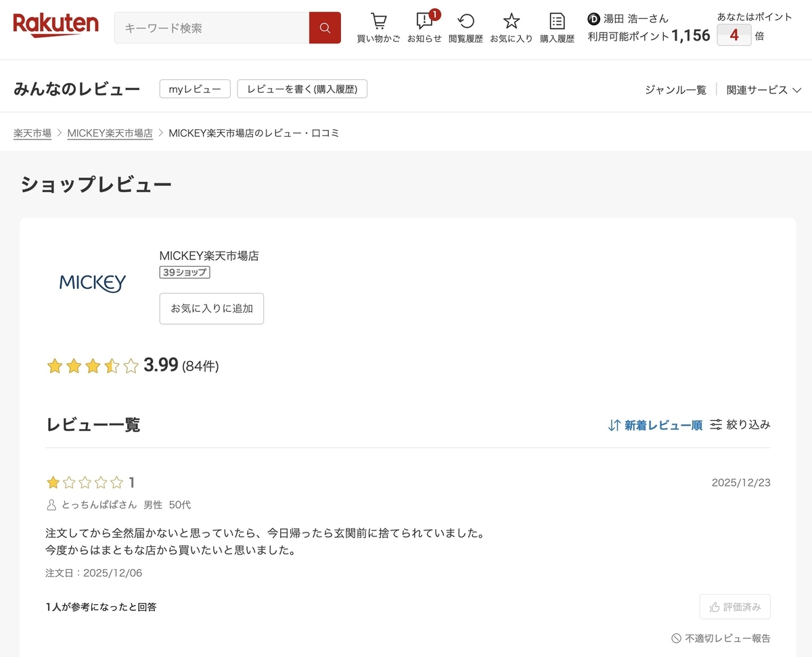
Task: Click the Rakuten logo
Action: point(55,25)
